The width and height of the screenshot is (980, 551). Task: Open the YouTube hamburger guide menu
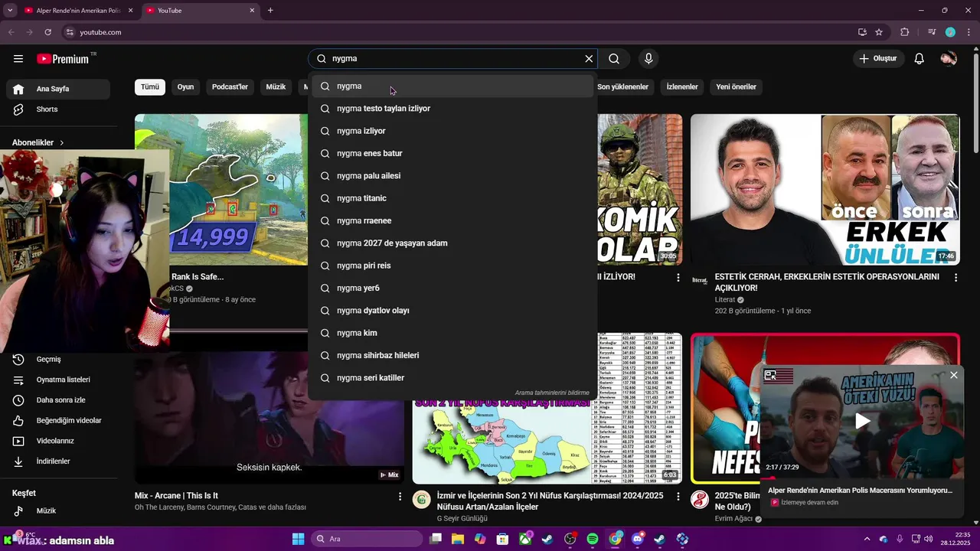point(18,59)
